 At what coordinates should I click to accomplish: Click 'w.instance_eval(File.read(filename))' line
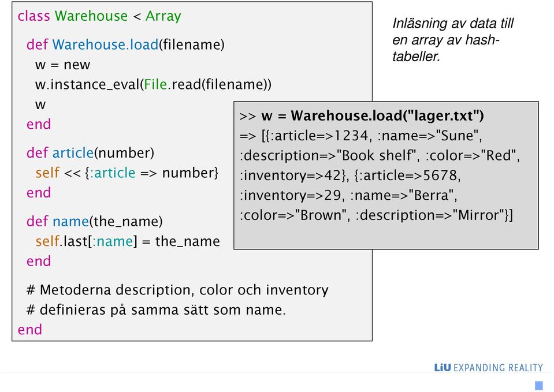pos(153,85)
